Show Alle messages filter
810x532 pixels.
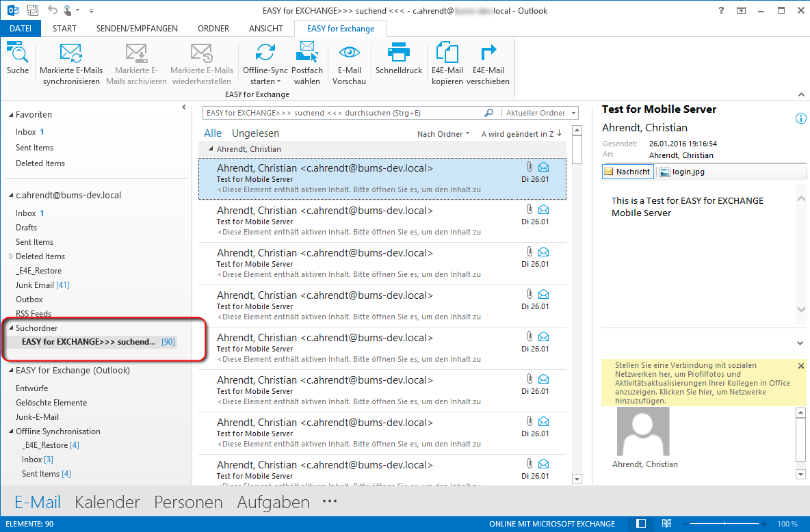coord(213,133)
